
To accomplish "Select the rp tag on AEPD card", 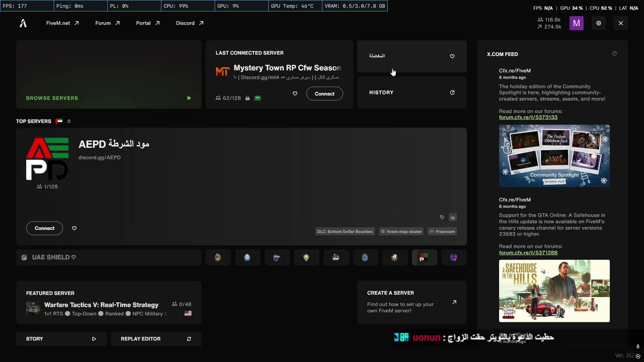I will click(453, 218).
